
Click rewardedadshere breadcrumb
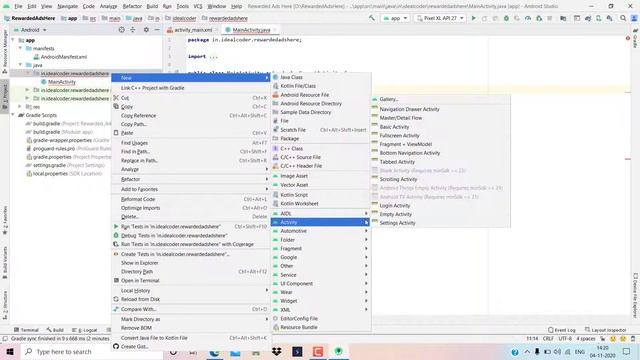pyautogui.click(x=228, y=18)
